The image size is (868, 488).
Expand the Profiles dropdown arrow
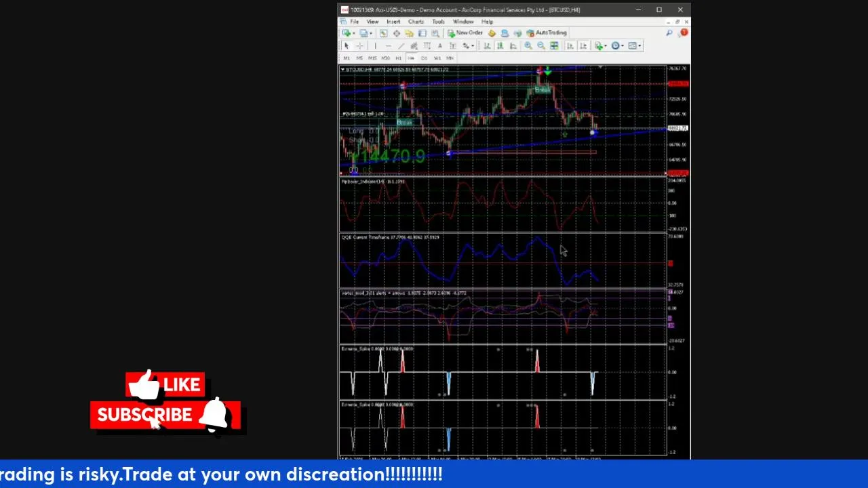371,33
